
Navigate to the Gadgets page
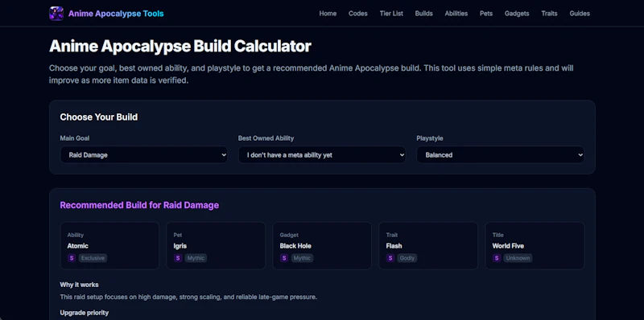[517, 14]
